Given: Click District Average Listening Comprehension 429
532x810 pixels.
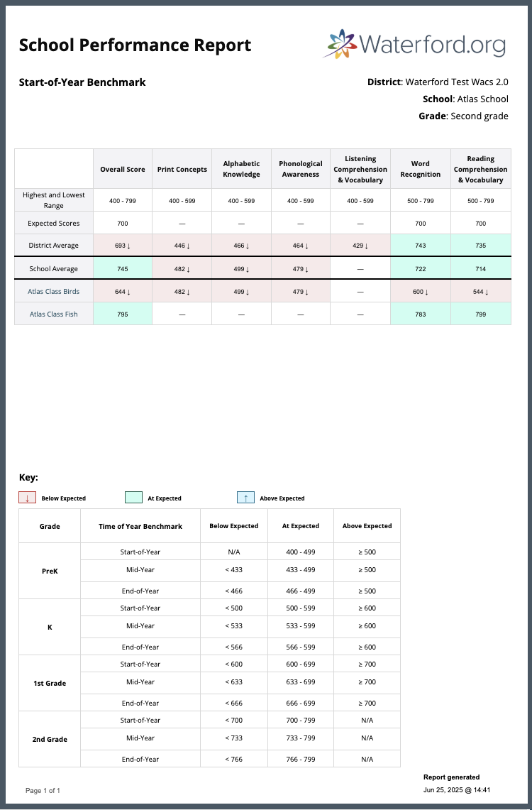Looking at the screenshot, I should click(360, 246).
